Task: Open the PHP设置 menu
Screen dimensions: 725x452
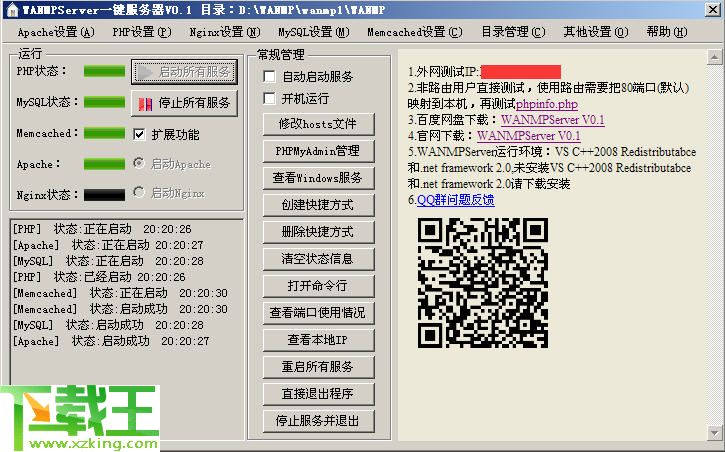Action: [x=142, y=32]
